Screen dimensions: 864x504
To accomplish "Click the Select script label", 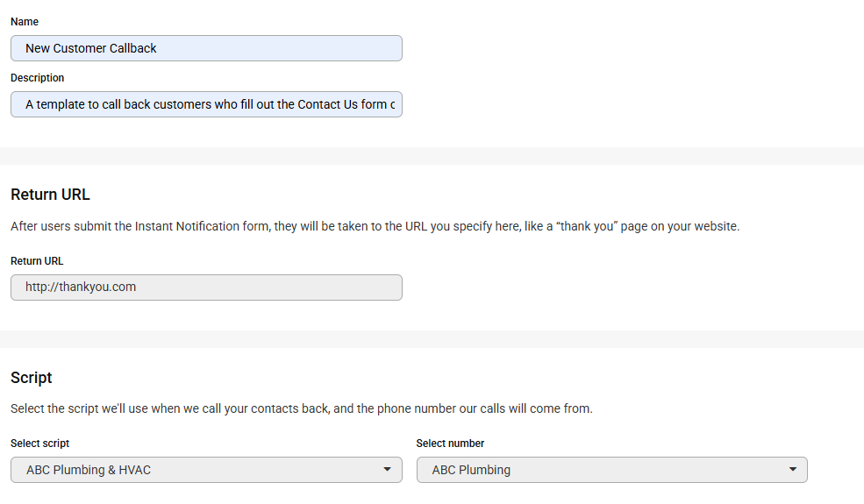I will click(x=39, y=444).
